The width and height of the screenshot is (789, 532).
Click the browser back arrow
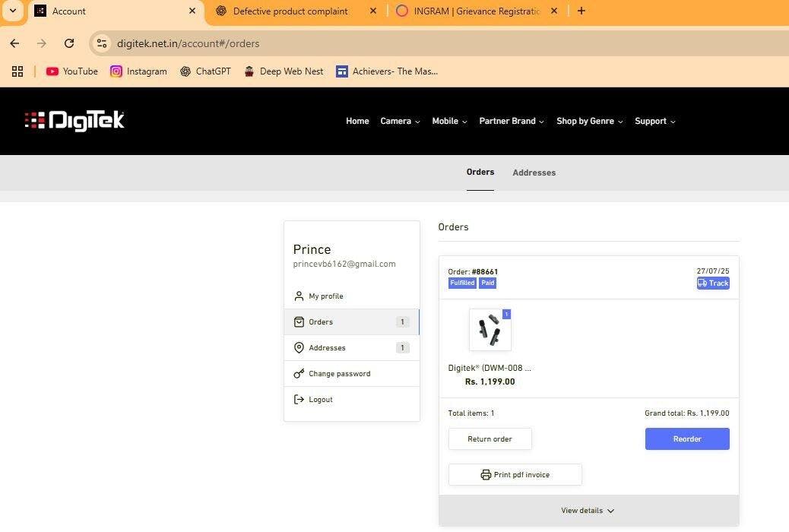(14, 43)
